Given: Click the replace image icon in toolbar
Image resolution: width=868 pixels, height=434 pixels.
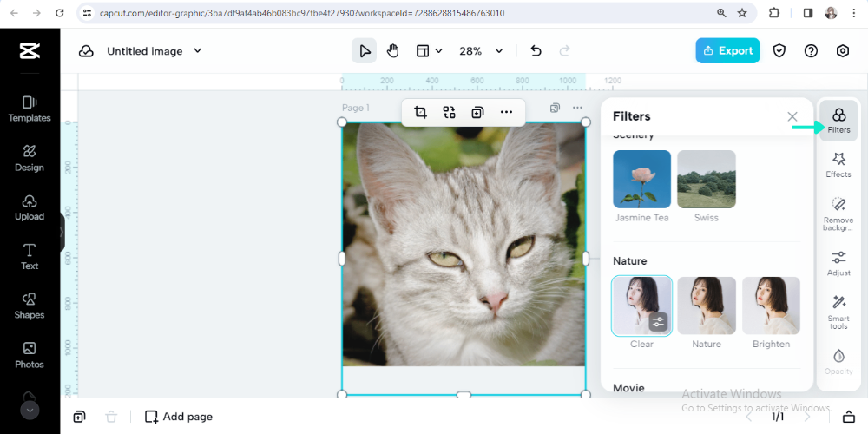Looking at the screenshot, I should point(449,112).
